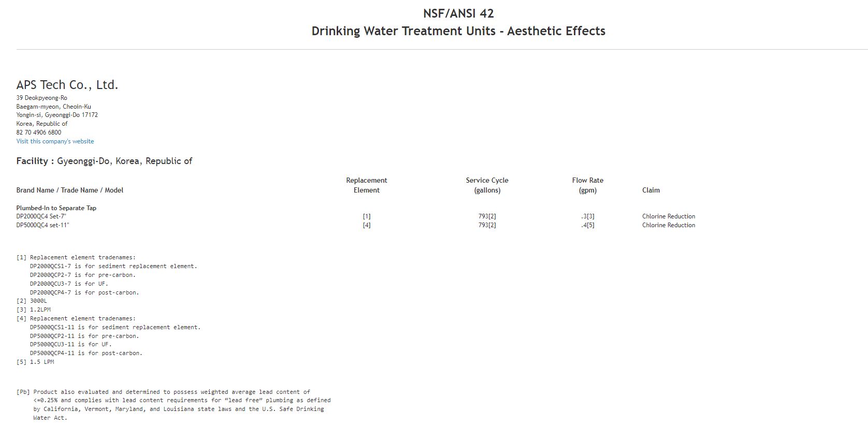Click the Flow Rate (gpm) column header
The image size is (868, 427).
587,185
